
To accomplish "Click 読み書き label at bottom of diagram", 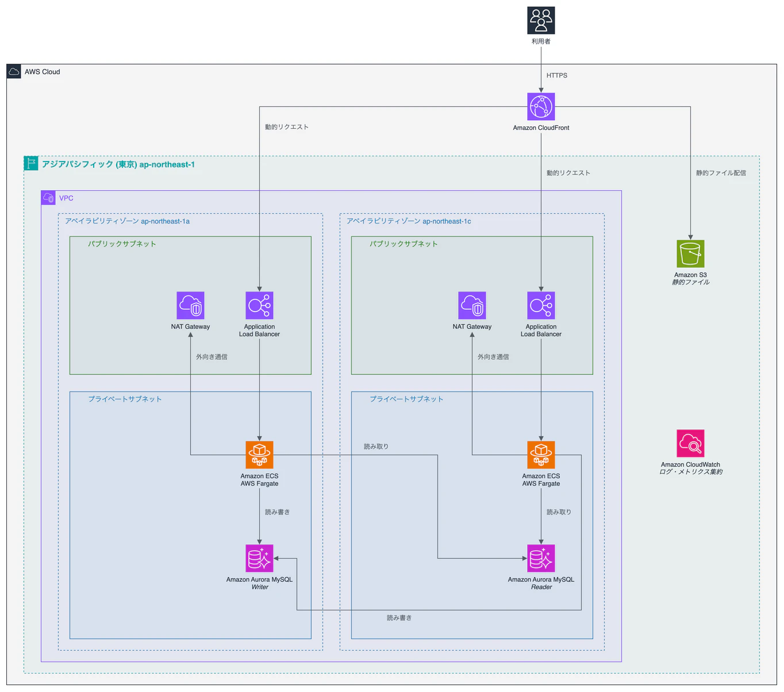I will click(399, 618).
